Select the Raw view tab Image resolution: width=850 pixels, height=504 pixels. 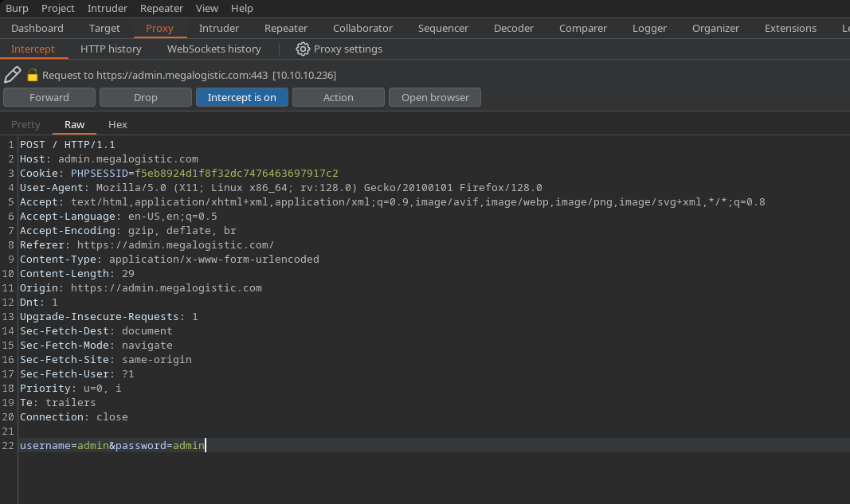(74, 124)
